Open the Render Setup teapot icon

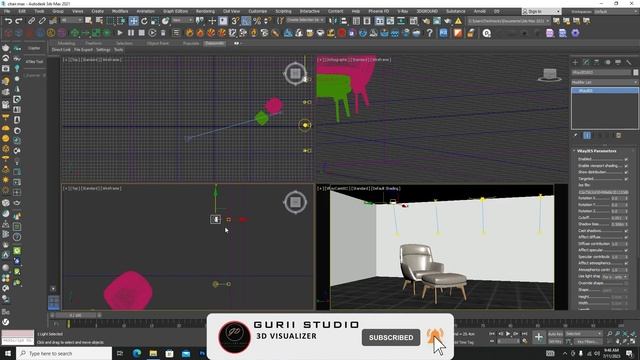click(x=426, y=20)
